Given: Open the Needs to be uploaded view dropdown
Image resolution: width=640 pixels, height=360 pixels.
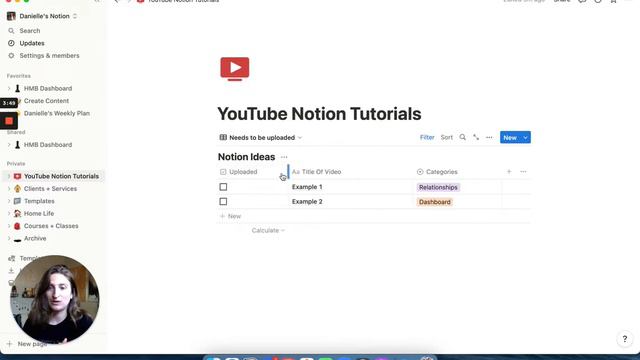Looking at the screenshot, I should pyautogui.click(x=261, y=138).
